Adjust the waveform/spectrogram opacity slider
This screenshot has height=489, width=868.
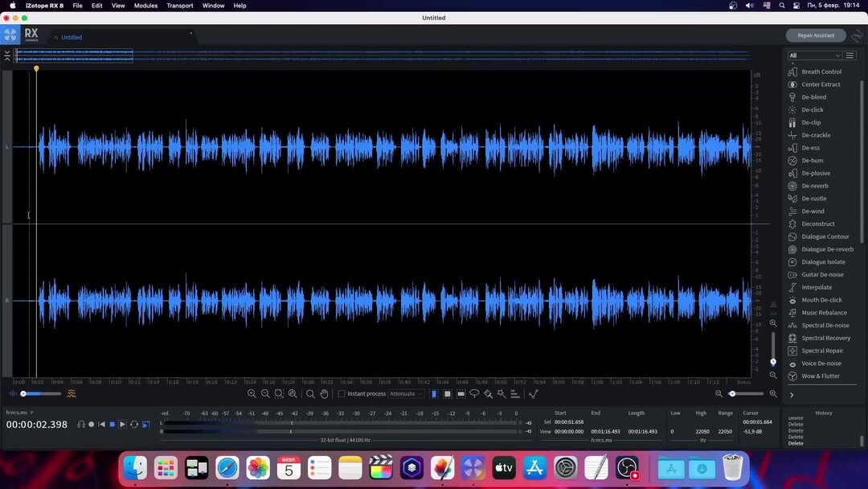pos(42,394)
